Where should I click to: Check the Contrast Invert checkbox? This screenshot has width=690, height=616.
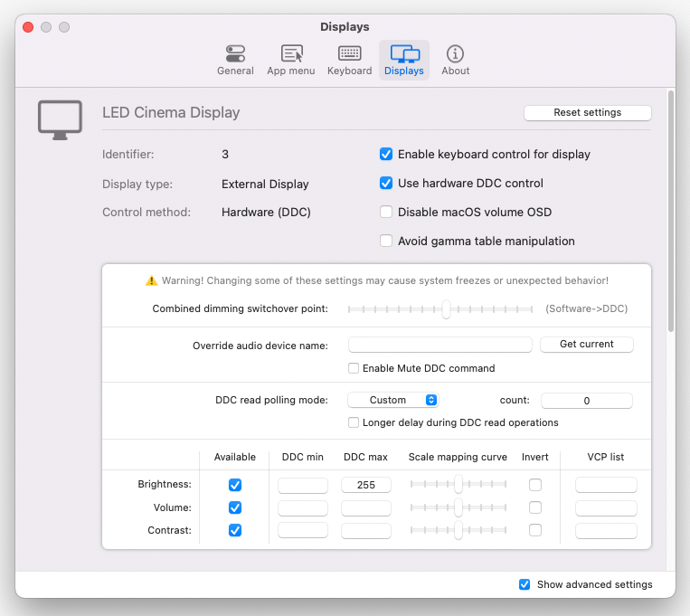coord(535,530)
